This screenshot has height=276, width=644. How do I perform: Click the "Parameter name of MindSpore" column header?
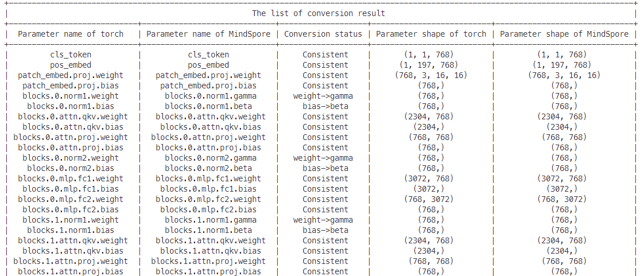(208, 34)
